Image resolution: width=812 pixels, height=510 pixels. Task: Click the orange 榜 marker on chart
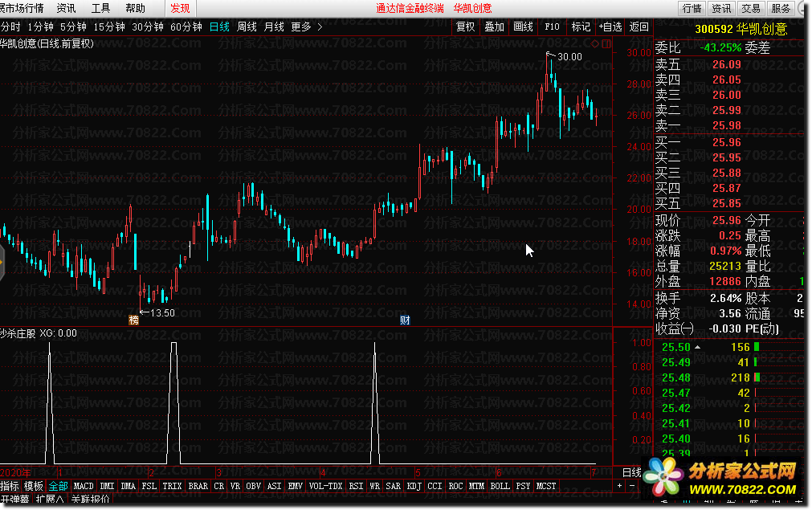pos(133,320)
